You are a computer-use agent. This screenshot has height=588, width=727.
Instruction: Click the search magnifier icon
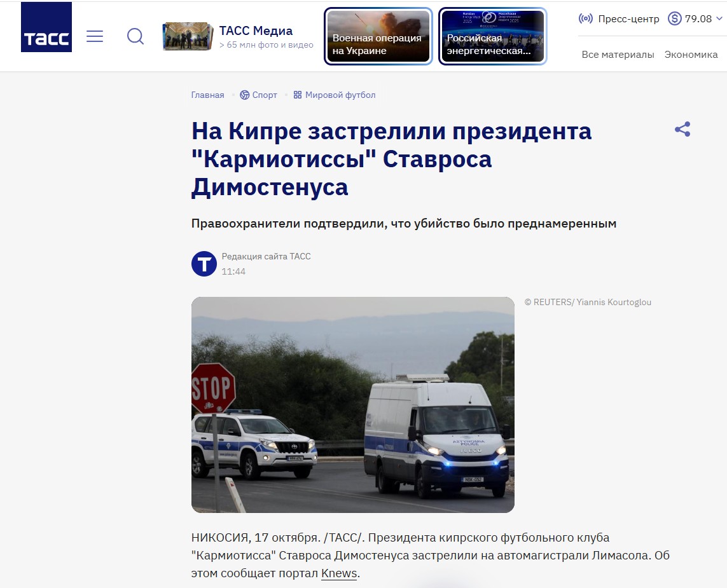pyautogui.click(x=135, y=36)
